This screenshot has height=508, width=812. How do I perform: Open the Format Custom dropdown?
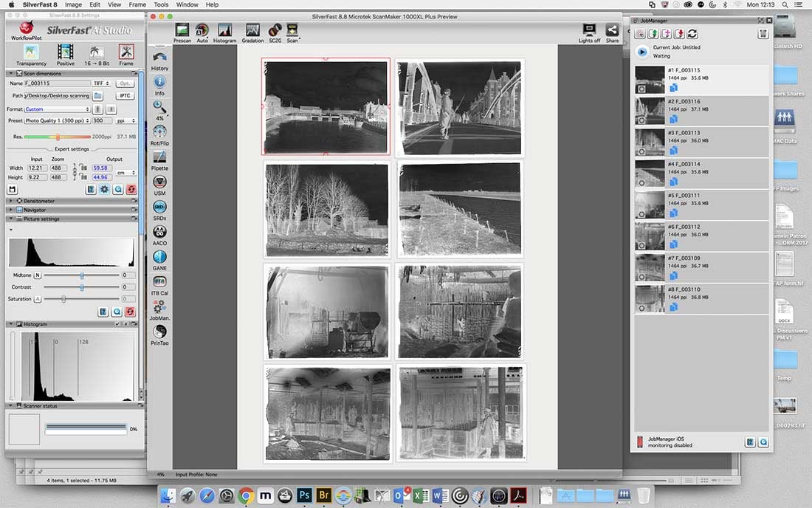pos(57,109)
